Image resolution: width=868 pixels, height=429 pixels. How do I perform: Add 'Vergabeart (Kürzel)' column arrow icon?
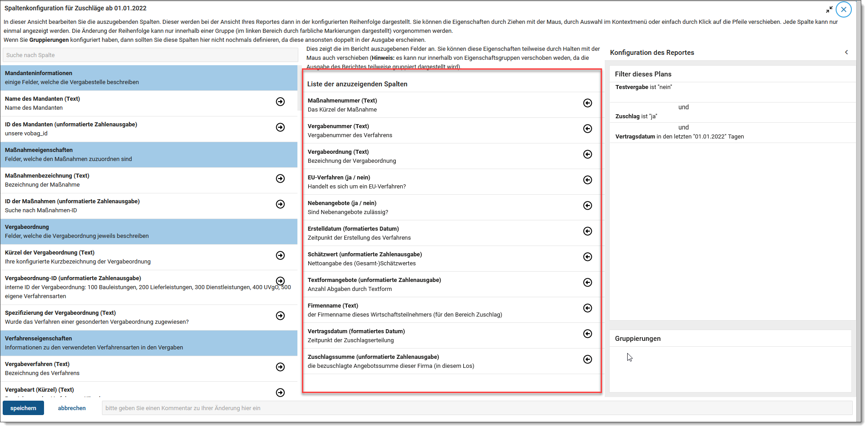tap(280, 393)
